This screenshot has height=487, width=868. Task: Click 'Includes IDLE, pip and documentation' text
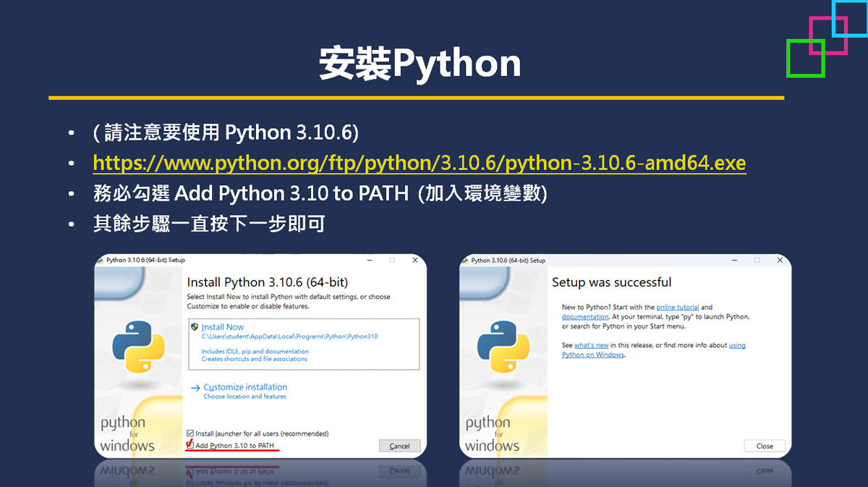(x=255, y=352)
